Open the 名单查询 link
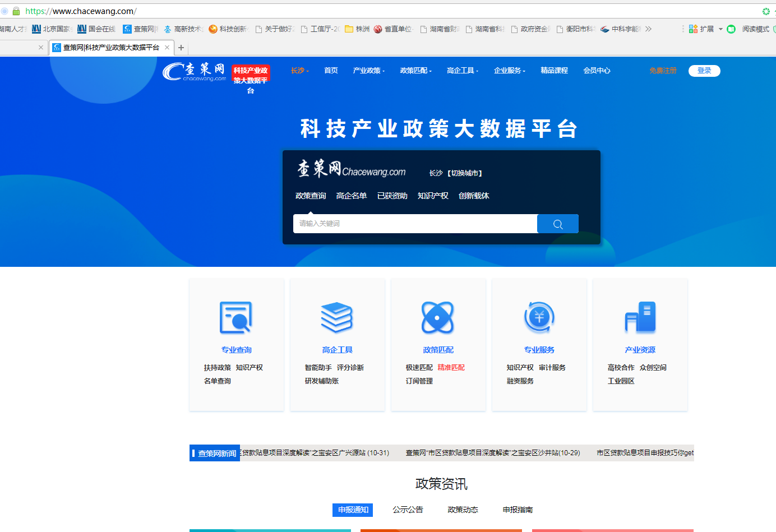Screen dimensions: 776x532 coord(218,381)
